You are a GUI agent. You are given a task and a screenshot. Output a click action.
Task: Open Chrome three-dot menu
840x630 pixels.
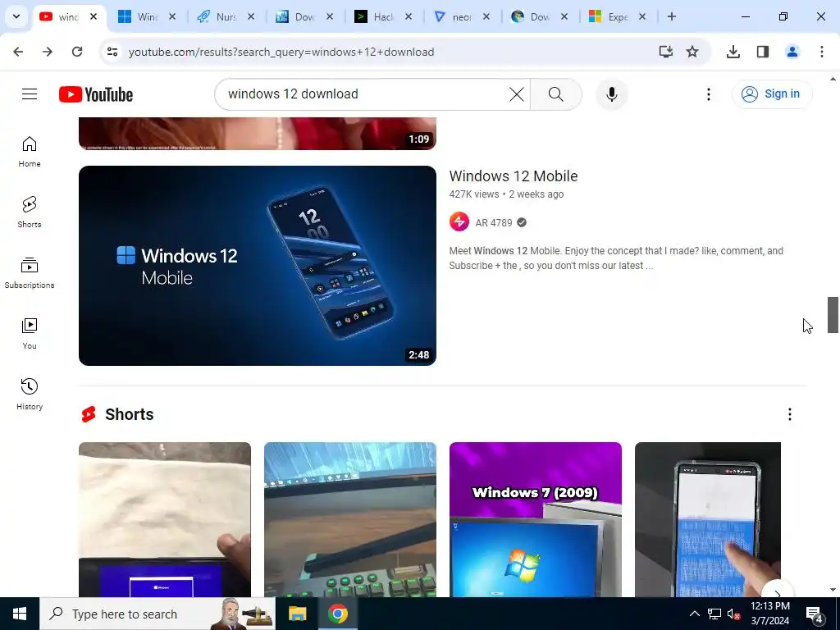[x=821, y=52]
